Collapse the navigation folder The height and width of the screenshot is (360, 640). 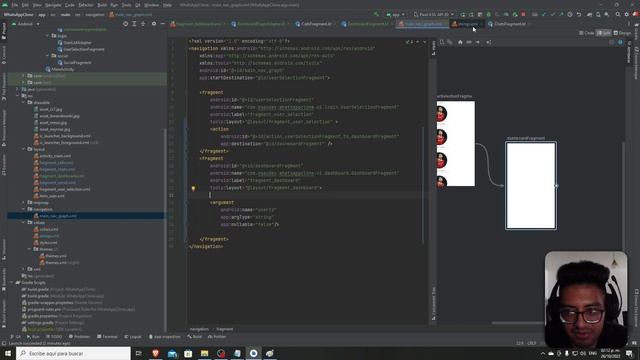point(24,209)
